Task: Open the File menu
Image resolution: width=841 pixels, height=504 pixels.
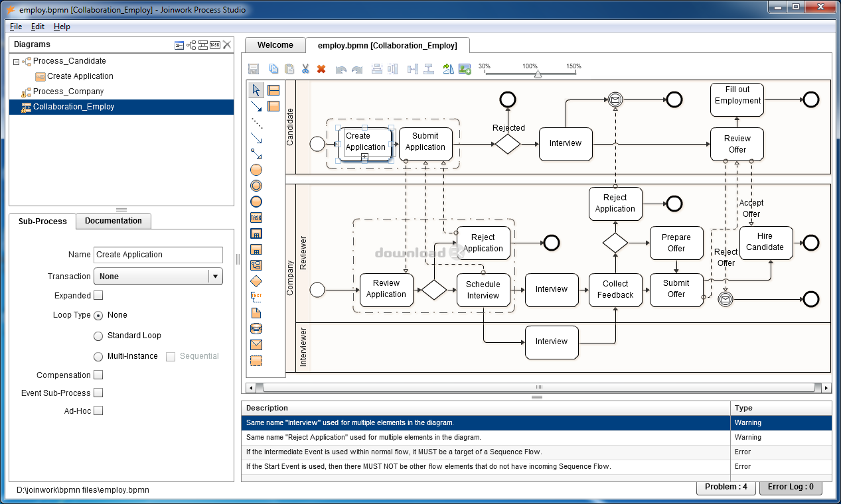Action: click(16, 27)
